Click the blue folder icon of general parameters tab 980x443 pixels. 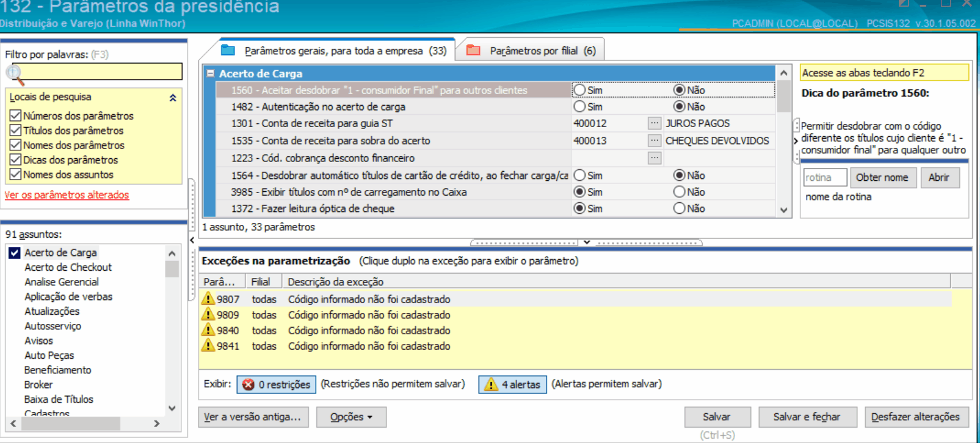[228, 50]
